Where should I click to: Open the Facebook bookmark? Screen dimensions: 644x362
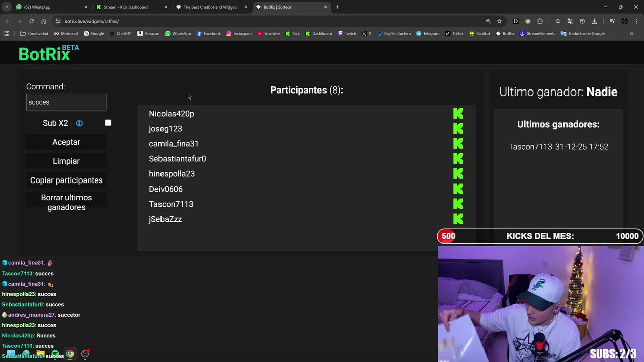point(209,34)
